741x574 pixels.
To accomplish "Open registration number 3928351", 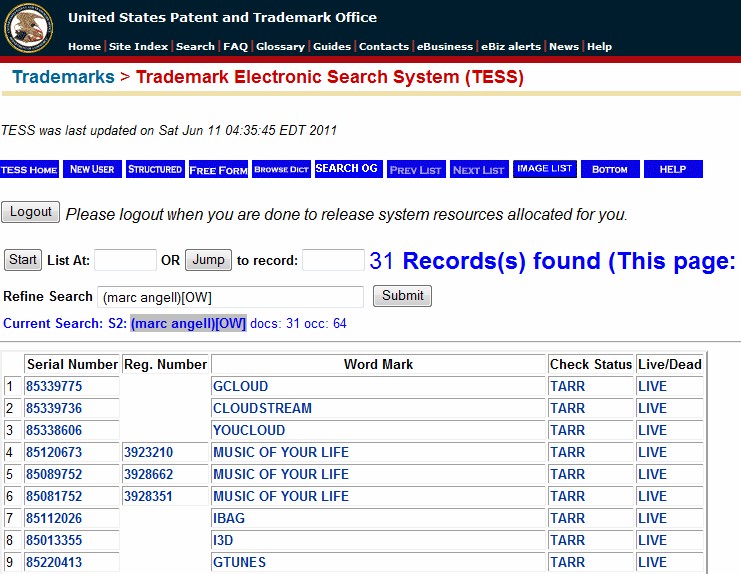I will click(148, 496).
